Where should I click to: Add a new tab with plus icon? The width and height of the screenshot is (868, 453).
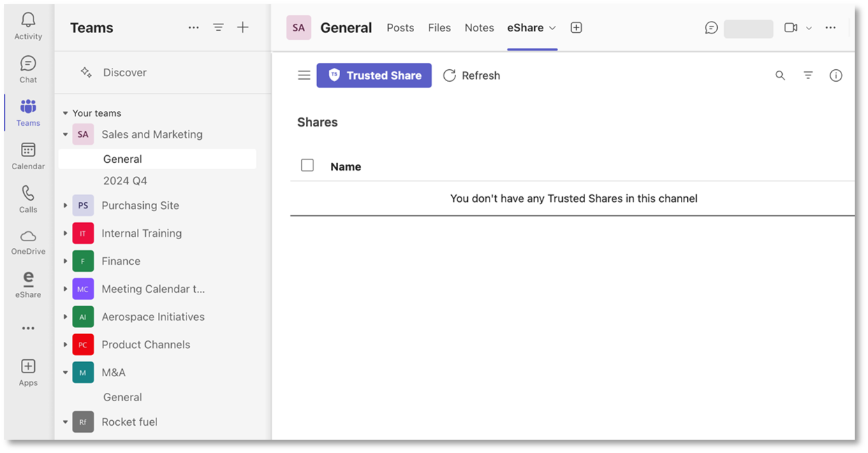(x=576, y=28)
